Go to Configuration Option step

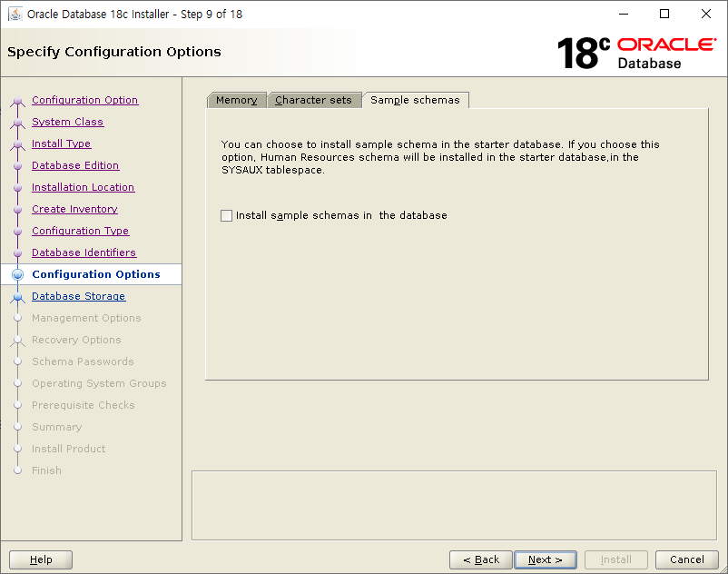[85, 100]
